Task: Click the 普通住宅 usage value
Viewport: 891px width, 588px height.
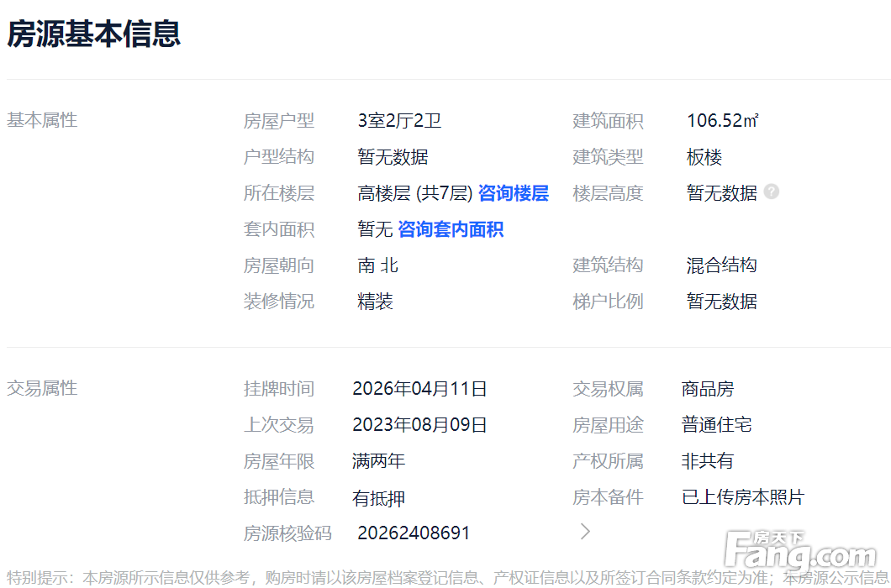Action: click(x=716, y=425)
